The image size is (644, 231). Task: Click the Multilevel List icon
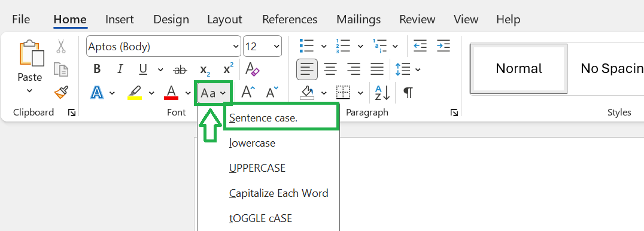[379, 46]
